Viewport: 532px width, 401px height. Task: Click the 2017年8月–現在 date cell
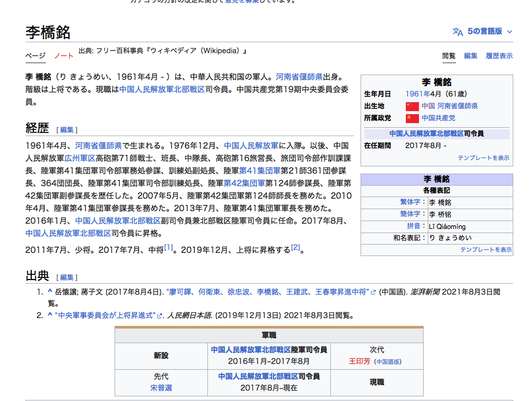(x=269, y=388)
